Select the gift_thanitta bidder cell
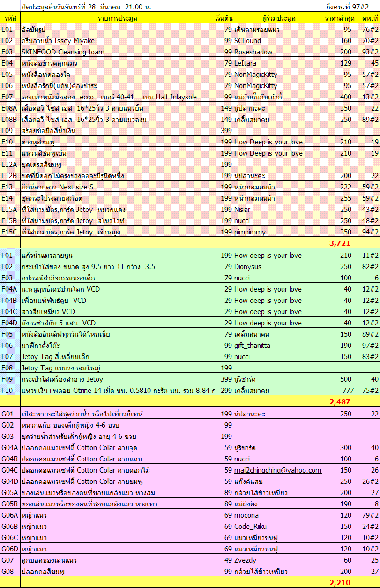Image resolution: width=380 pixels, height=588 pixels. click(279, 346)
